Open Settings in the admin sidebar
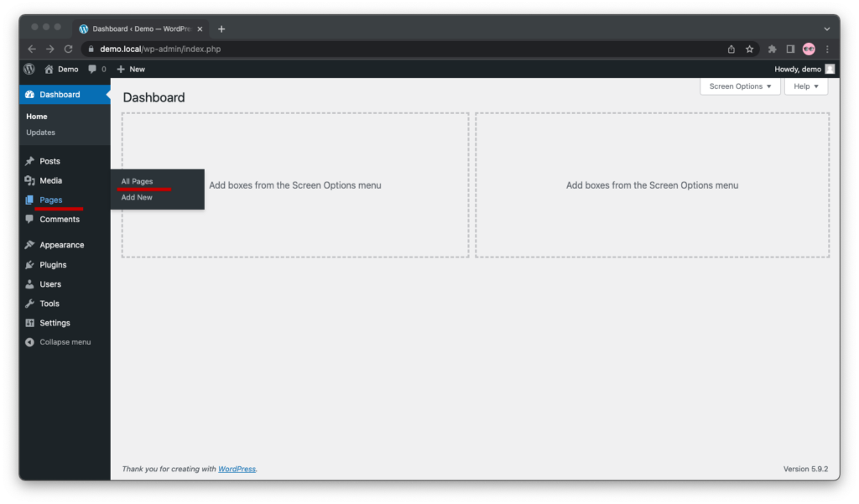This screenshot has width=859, height=504. pyautogui.click(x=55, y=323)
